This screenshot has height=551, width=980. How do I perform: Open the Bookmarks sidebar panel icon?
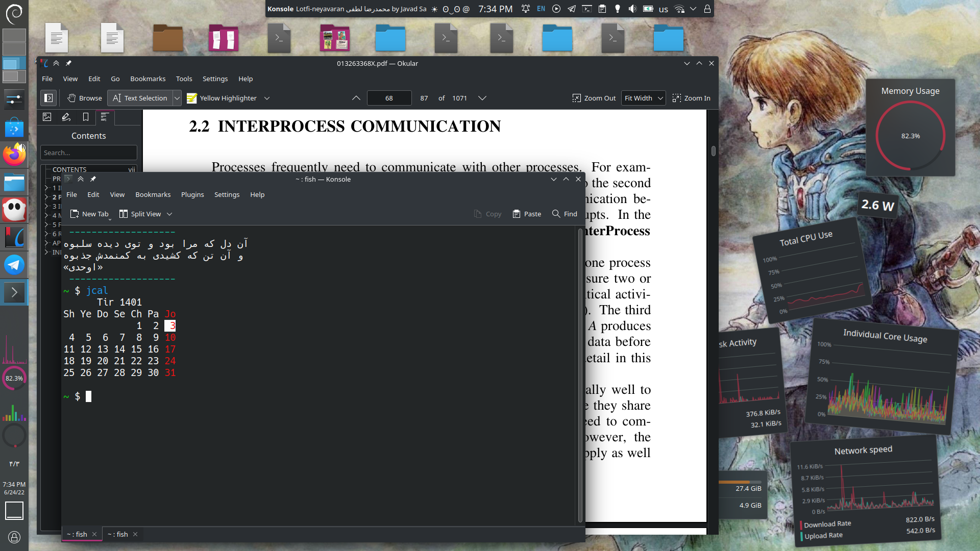click(86, 117)
